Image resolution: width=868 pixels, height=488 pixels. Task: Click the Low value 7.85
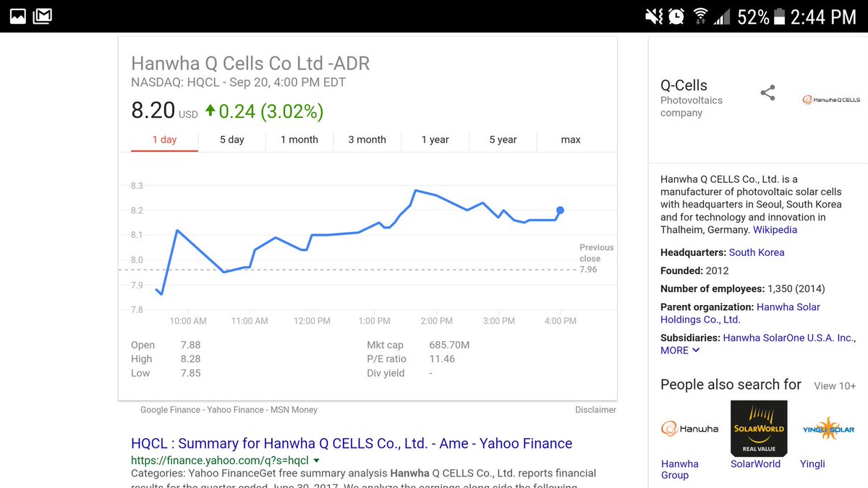click(190, 373)
